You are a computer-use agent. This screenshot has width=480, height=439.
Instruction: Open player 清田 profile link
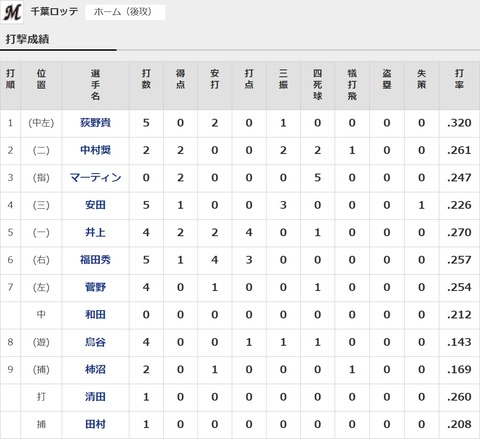pyautogui.click(x=95, y=397)
